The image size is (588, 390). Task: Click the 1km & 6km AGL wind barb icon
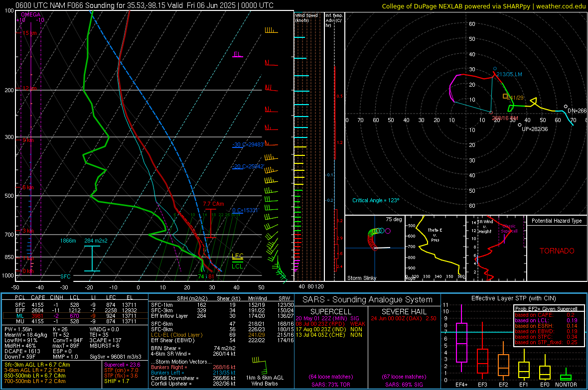coord(260,365)
